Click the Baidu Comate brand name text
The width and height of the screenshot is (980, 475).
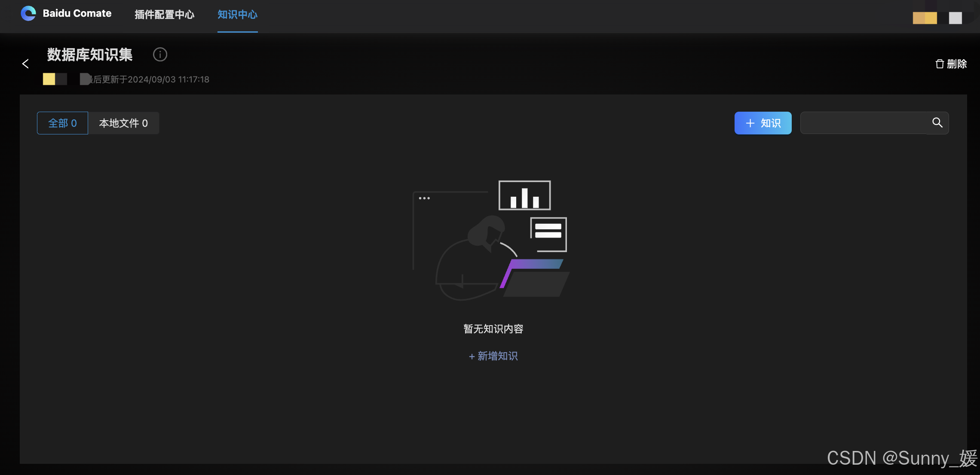point(77,13)
